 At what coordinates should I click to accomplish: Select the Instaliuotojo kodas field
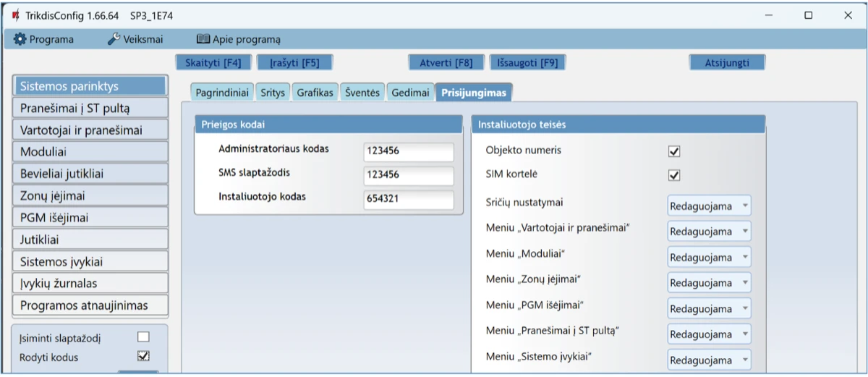(x=408, y=200)
